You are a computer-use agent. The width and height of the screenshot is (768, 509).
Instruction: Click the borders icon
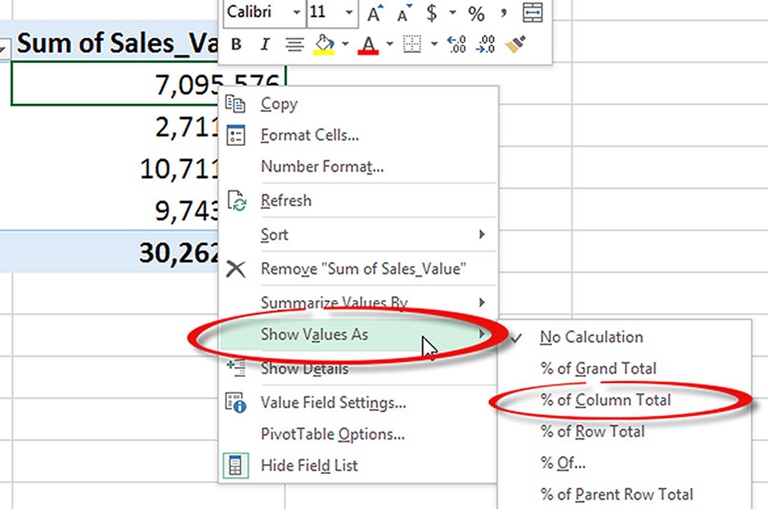[x=412, y=44]
